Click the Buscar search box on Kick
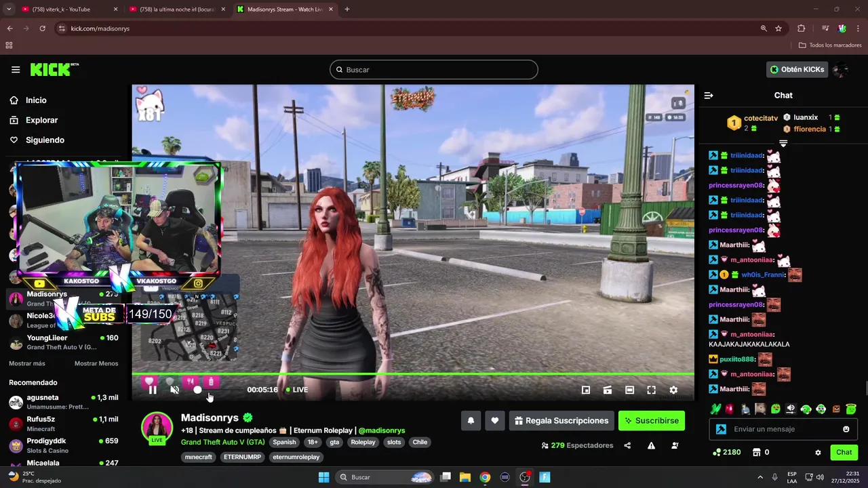 (434, 70)
